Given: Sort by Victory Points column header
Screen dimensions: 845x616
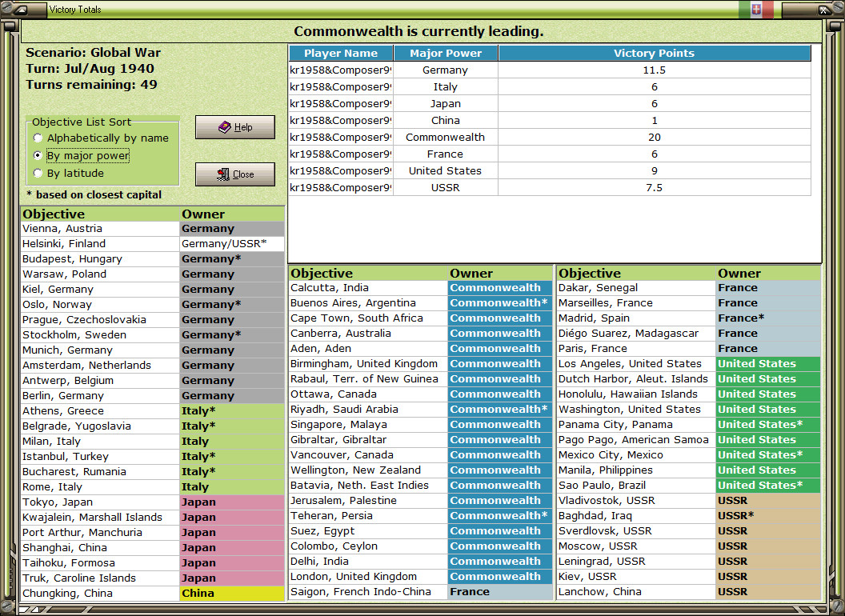Looking at the screenshot, I should 655,53.
